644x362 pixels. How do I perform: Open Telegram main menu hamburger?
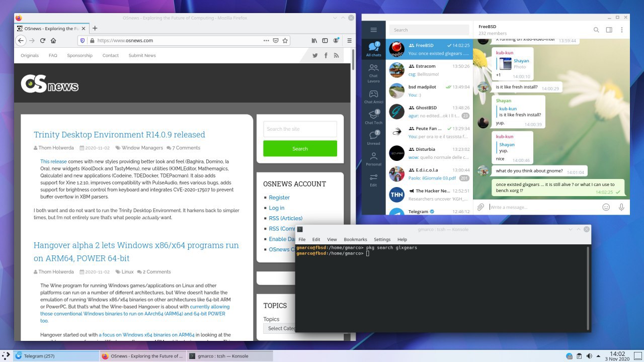(x=373, y=30)
